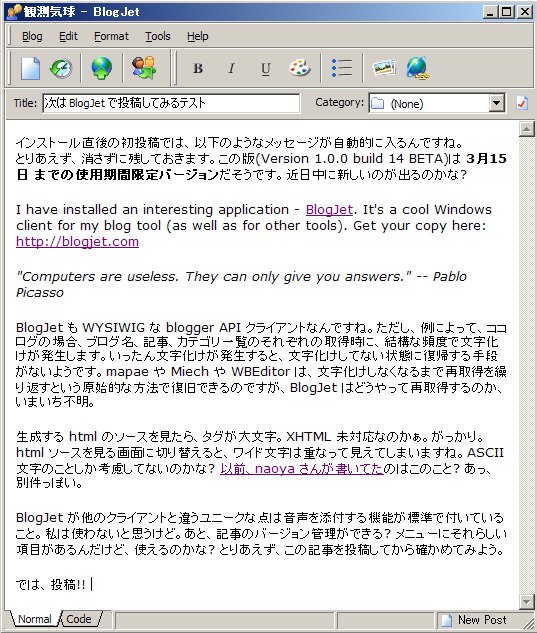Click the vertical scrollbar track
This screenshot has width=537, height=633.
(x=526, y=365)
